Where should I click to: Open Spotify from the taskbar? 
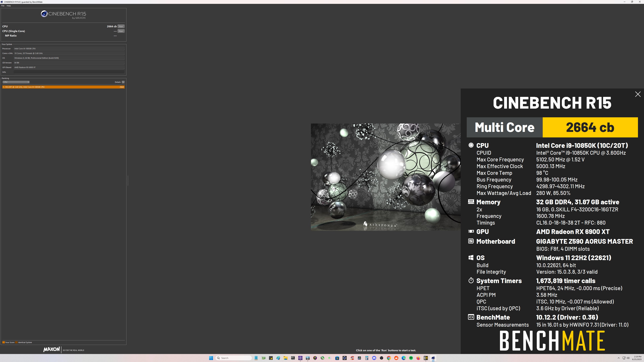point(411,358)
